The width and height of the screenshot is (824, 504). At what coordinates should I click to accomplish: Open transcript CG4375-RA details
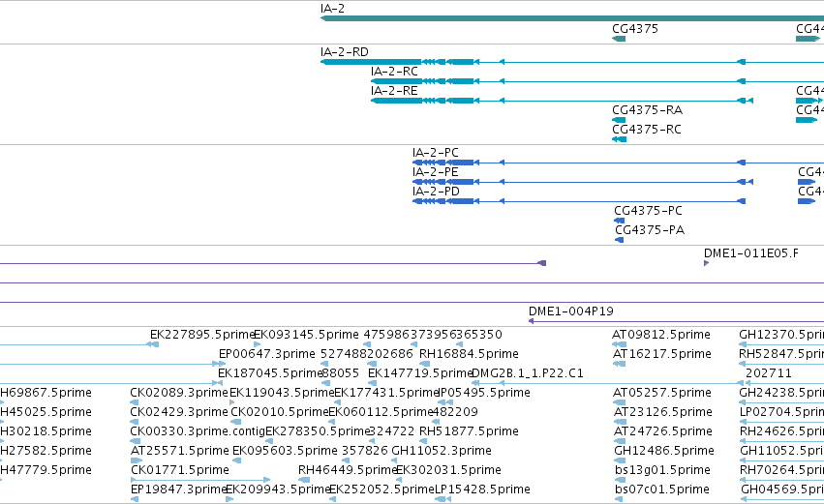click(647, 110)
